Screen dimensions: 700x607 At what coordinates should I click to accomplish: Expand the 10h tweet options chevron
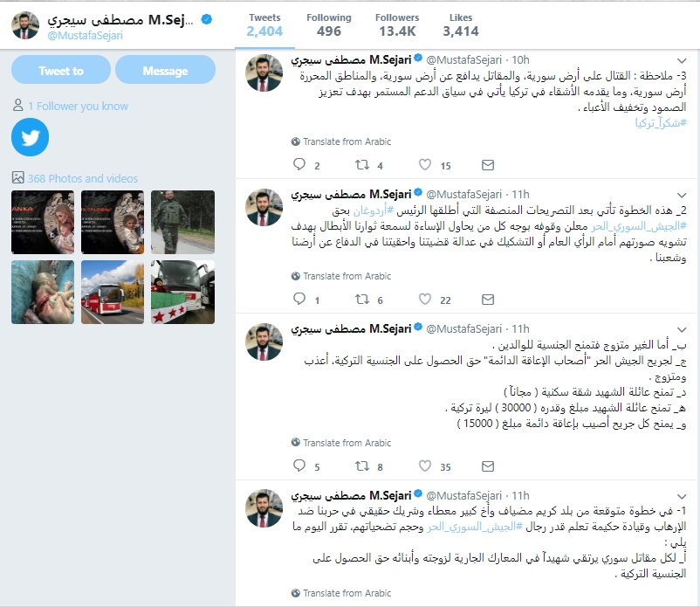click(x=682, y=60)
